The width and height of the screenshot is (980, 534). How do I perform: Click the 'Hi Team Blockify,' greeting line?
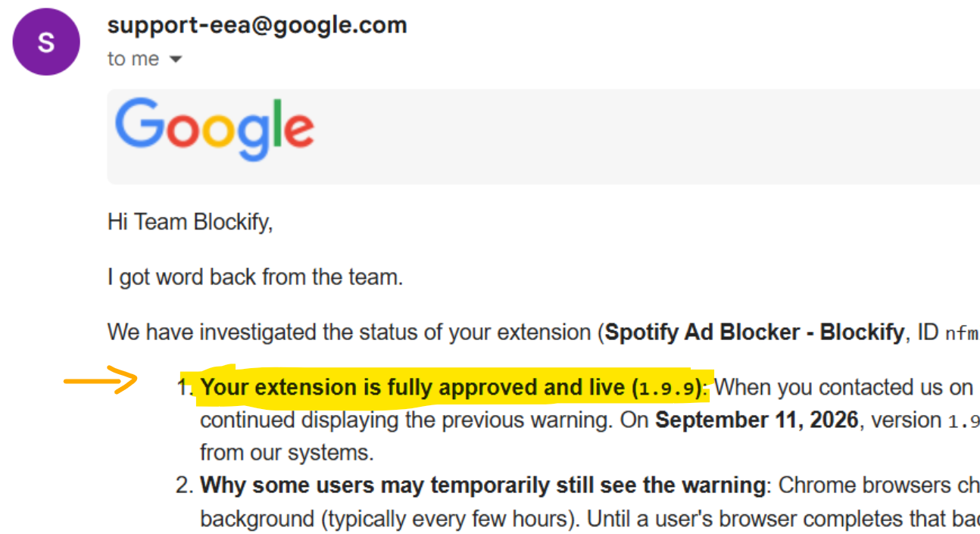point(190,223)
